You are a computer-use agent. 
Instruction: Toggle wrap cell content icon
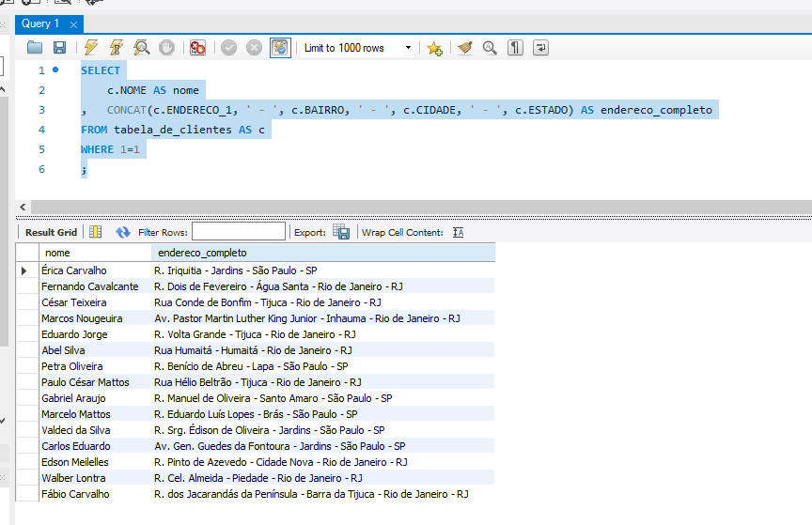click(x=459, y=232)
